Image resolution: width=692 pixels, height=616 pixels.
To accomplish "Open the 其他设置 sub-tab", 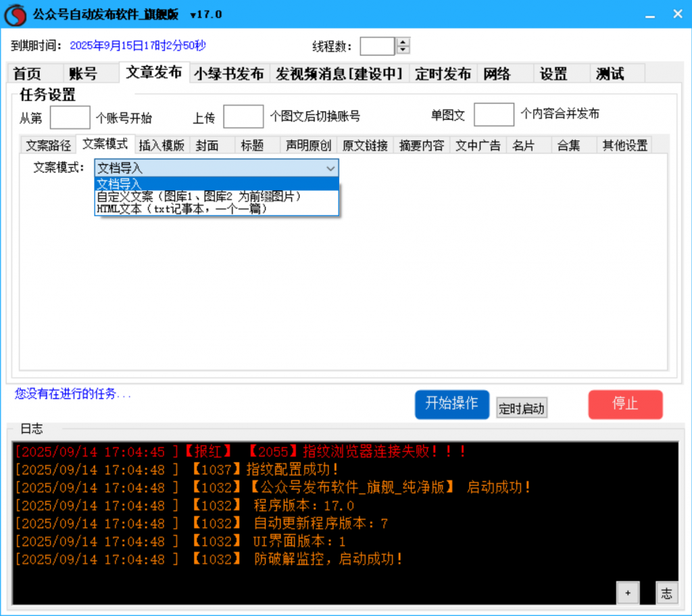I will (624, 145).
